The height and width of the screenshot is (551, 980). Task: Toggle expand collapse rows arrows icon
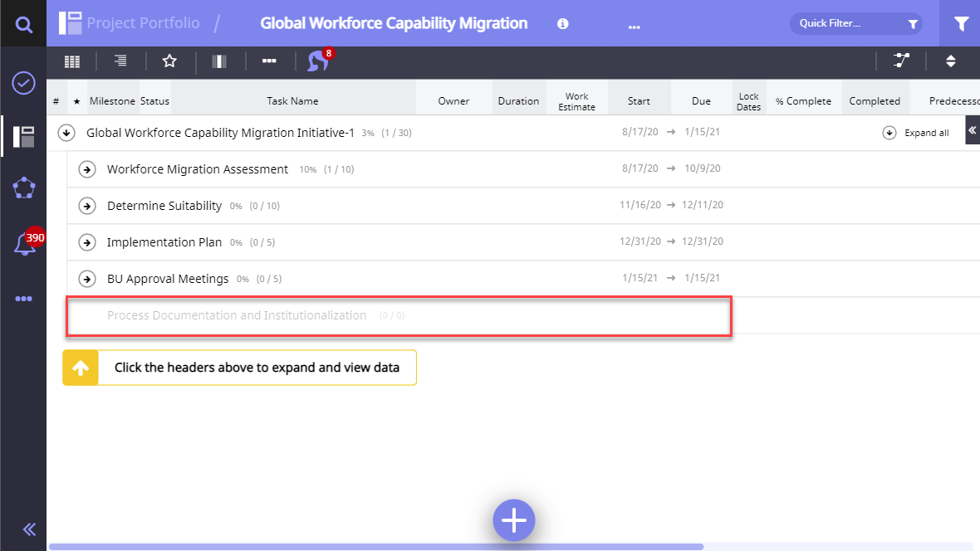(951, 61)
